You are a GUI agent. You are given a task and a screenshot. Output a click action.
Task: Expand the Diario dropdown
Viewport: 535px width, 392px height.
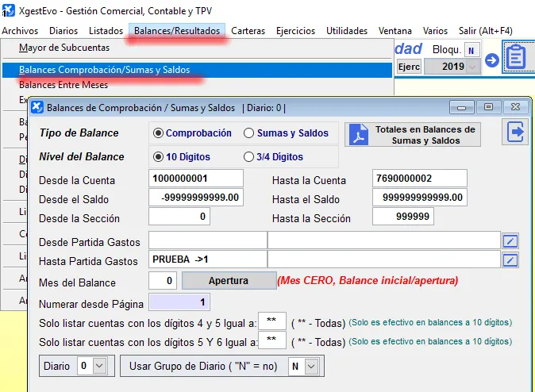coord(99,366)
